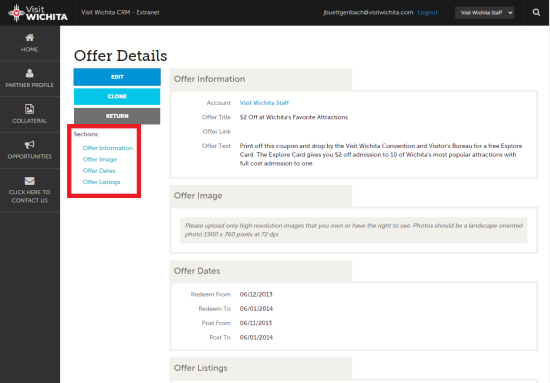Select PARTNER PROFILE label in sidebar
The height and width of the screenshot is (383, 550).
click(29, 85)
